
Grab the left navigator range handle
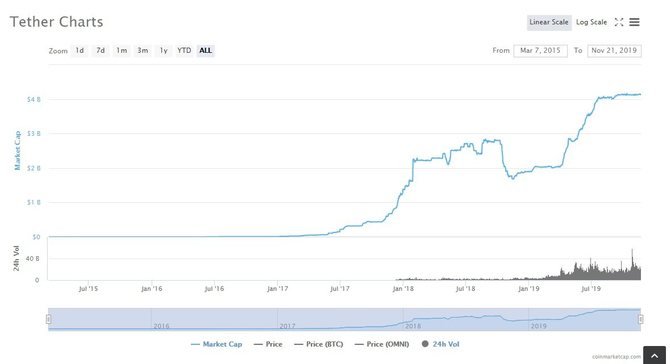(x=48, y=319)
